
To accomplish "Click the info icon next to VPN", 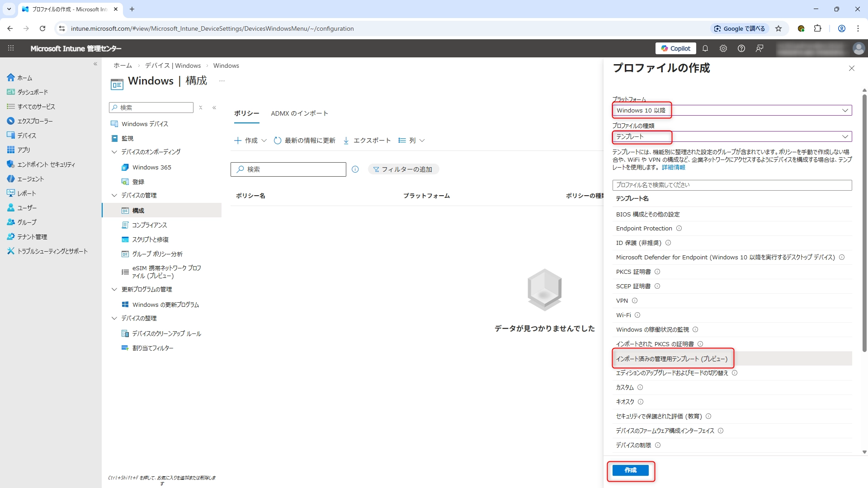I will [x=635, y=300].
